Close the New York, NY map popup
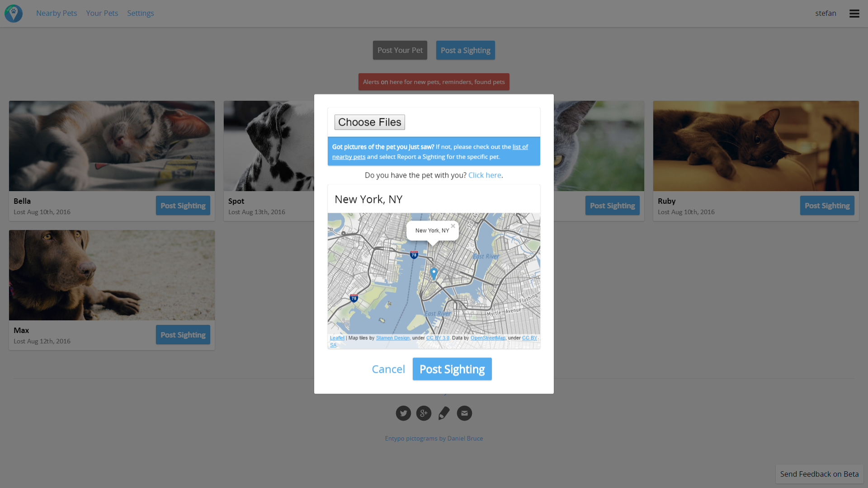The image size is (868, 488). coord(453,226)
